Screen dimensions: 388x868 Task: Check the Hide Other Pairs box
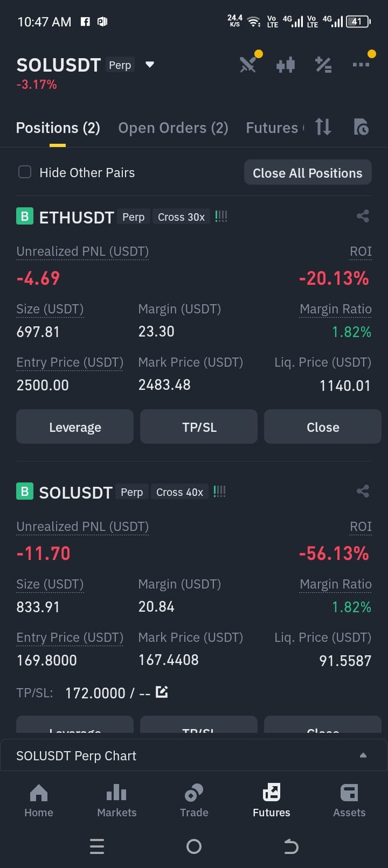point(25,172)
